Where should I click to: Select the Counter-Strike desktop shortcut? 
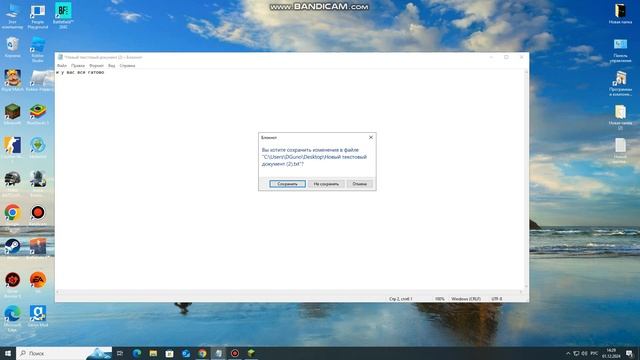point(12,149)
